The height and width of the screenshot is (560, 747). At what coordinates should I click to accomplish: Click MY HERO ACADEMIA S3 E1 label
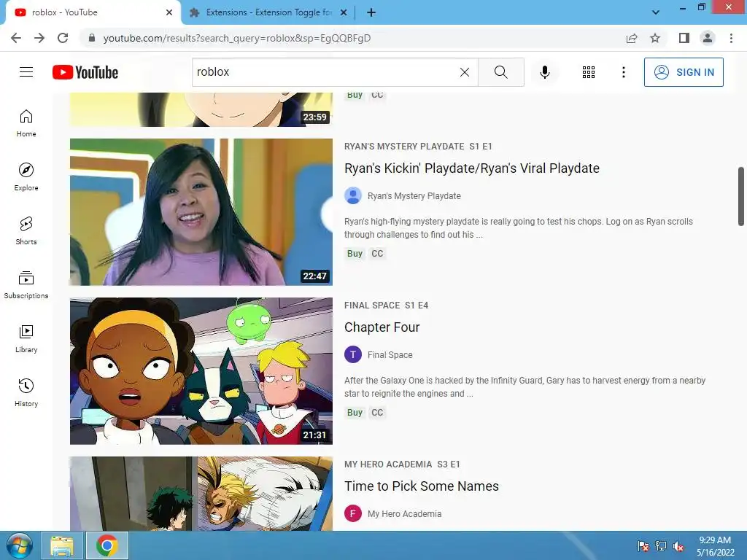pos(402,464)
